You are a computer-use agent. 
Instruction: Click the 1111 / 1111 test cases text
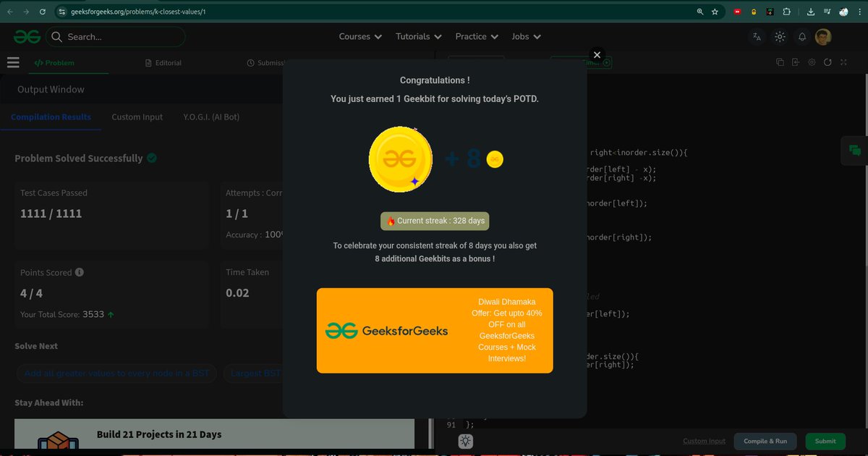point(51,214)
